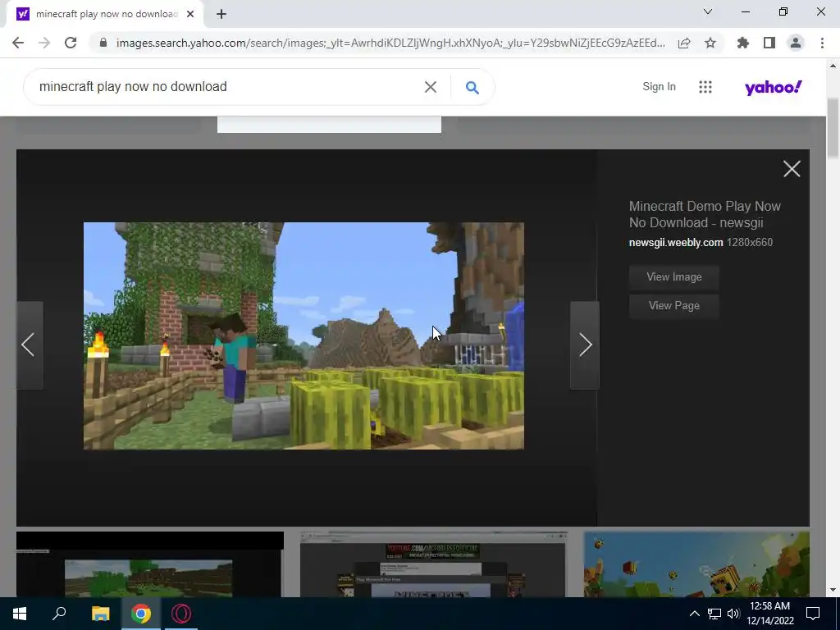The height and width of the screenshot is (630, 840).
Task: Share this page from address bar
Action: (684, 43)
